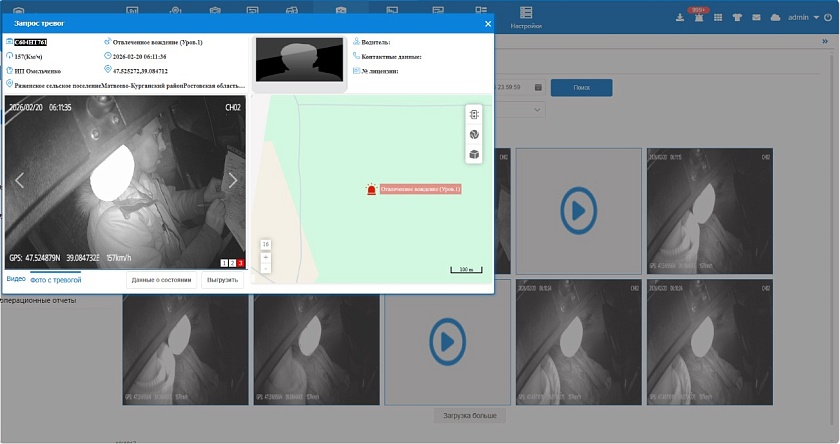Image resolution: width=840 pixels, height=444 pixels.
Task: Open the download icon in top bar
Action: 680,17
